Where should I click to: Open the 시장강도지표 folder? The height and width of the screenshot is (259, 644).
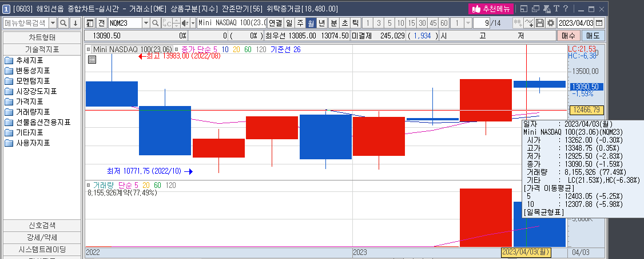31,92
